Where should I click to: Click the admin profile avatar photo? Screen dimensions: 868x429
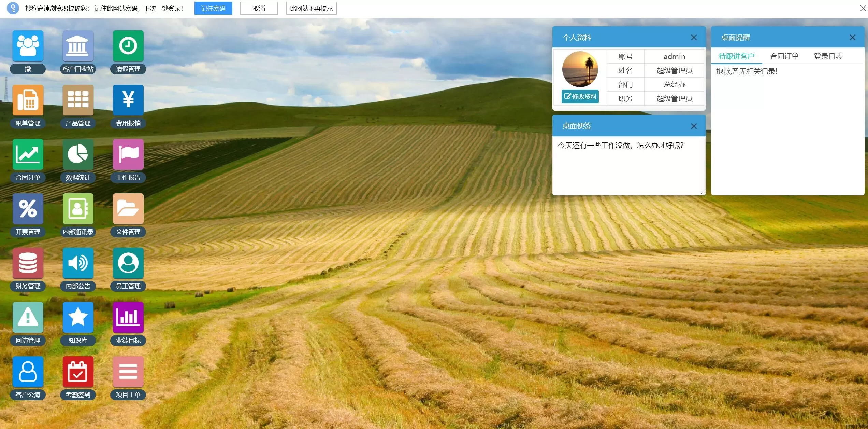tap(580, 69)
